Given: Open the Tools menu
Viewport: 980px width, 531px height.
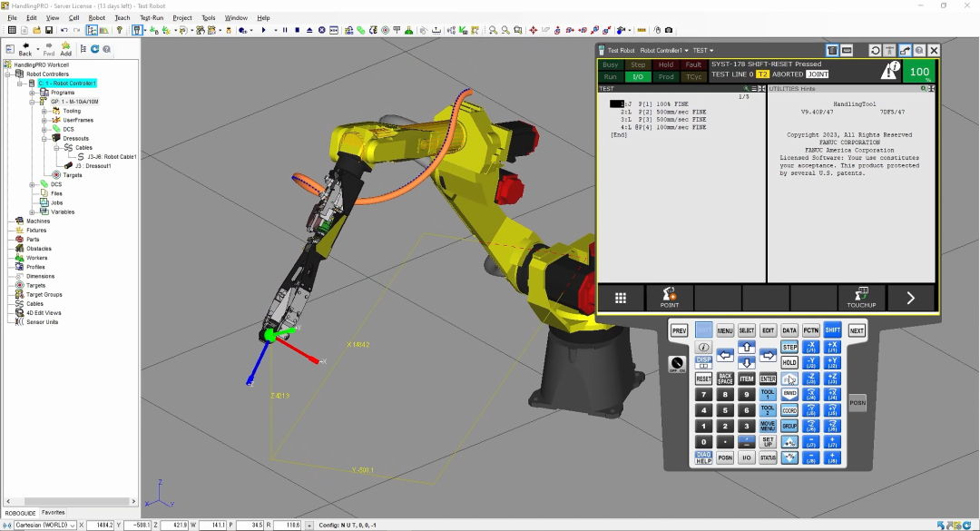Looking at the screenshot, I should tap(208, 17).
